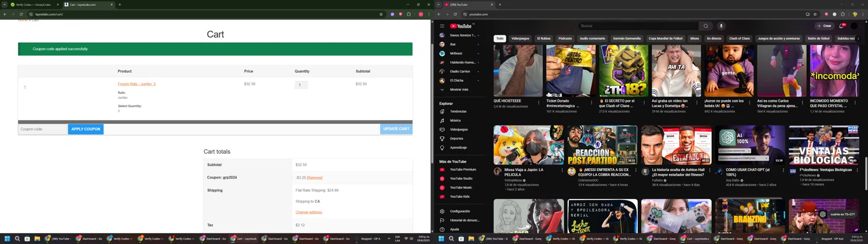Select the Pódcasts filter chip

pos(565,39)
